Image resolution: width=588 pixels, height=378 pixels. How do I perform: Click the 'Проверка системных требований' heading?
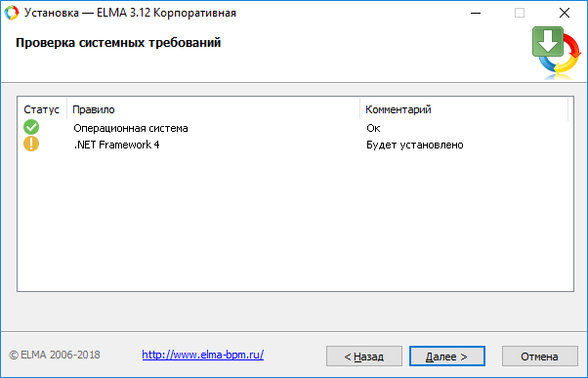[x=118, y=43]
